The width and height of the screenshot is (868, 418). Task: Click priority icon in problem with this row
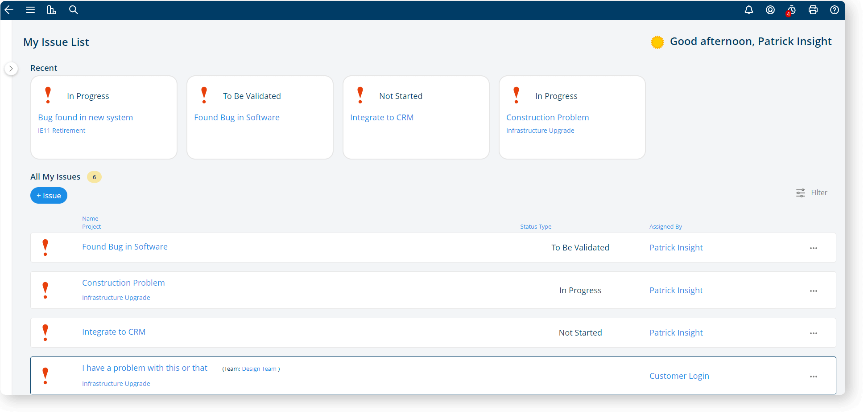coord(45,376)
